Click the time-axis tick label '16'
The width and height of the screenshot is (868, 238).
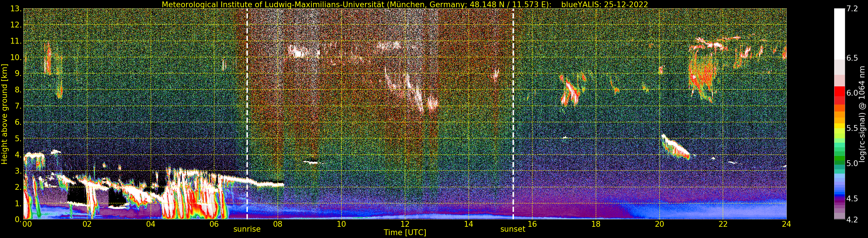point(532,224)
